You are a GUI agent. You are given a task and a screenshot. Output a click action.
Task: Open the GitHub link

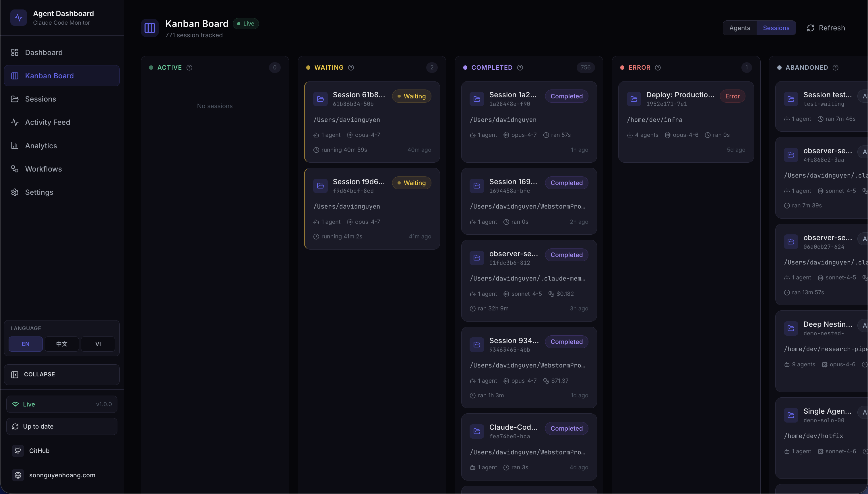pos(62,451)
